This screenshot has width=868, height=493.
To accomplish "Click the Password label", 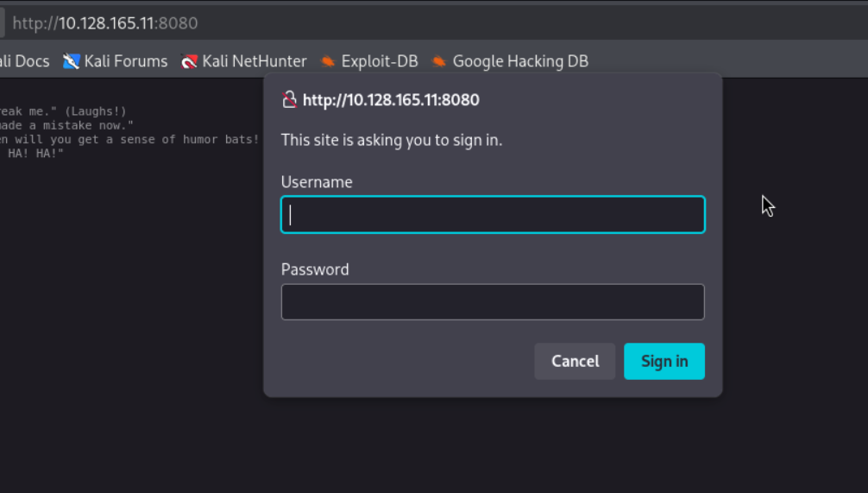I will 315,269.
